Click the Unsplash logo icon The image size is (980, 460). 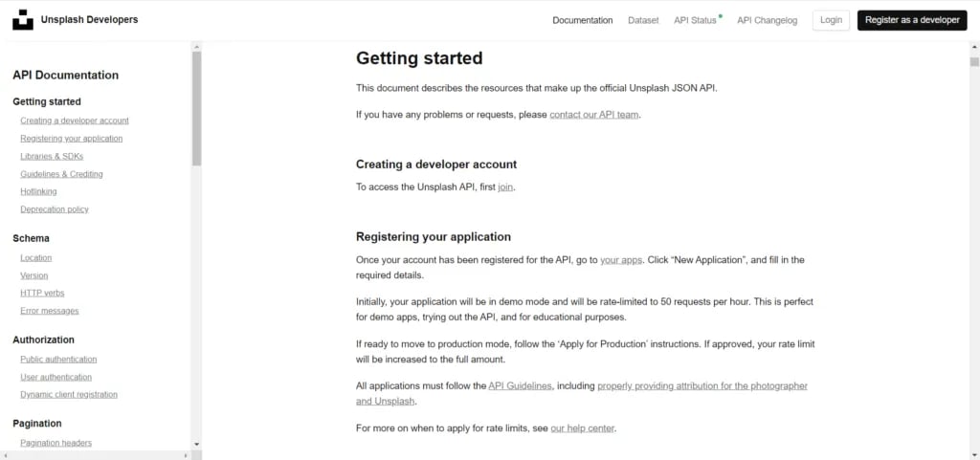point(23,20)
